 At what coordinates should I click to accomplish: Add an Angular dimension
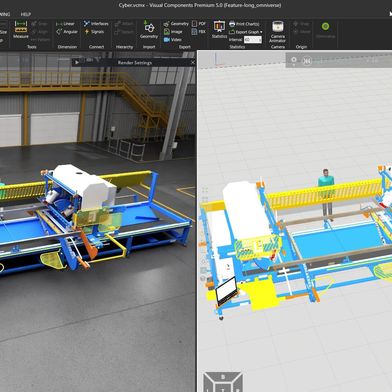pyautogui.click(x=67, y=32)
